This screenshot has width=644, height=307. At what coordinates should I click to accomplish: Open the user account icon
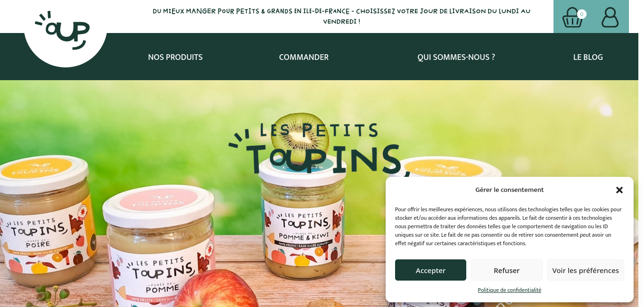click(x=610, y=17)
